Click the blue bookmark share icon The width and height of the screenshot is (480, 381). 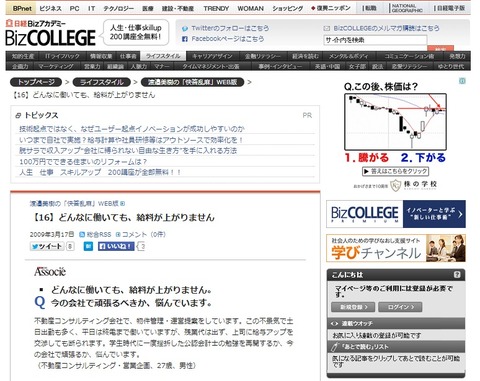click(x=88, y=247)
